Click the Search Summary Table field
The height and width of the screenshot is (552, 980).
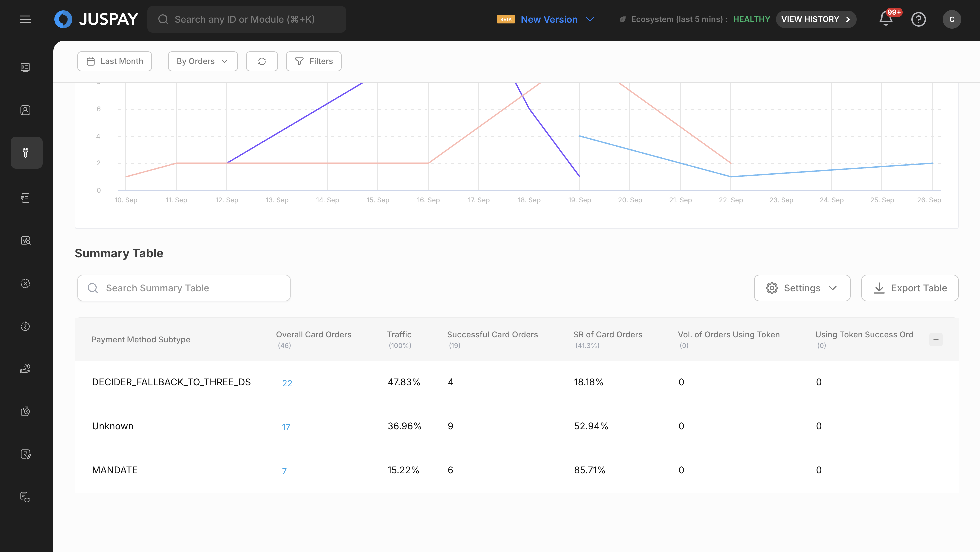tap(184, 288)
